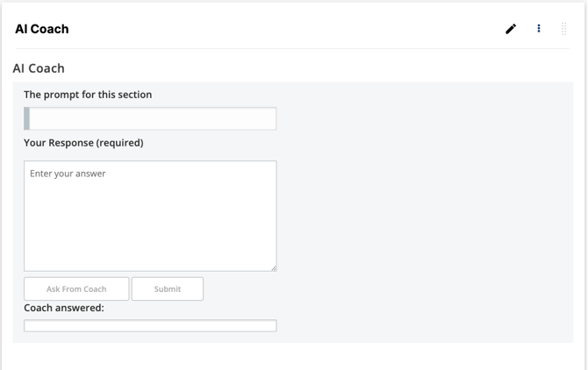Focus the prompt for this section field

[150, 118]
